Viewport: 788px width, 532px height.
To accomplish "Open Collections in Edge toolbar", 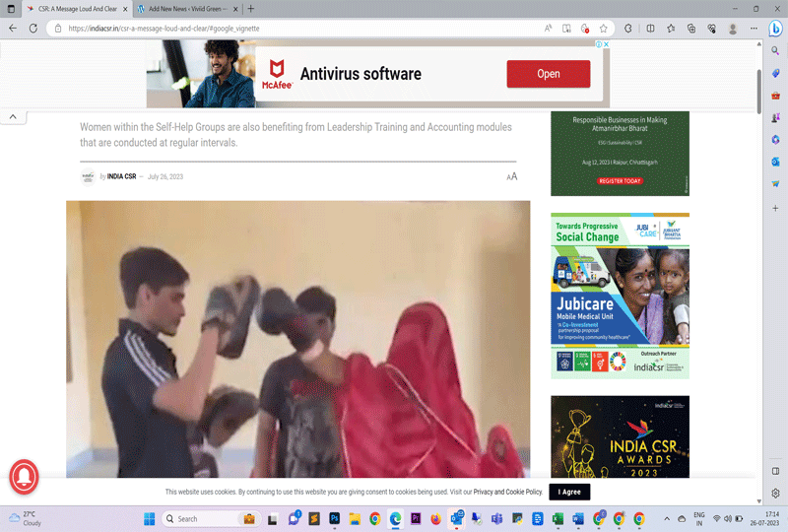I will 691,29.
